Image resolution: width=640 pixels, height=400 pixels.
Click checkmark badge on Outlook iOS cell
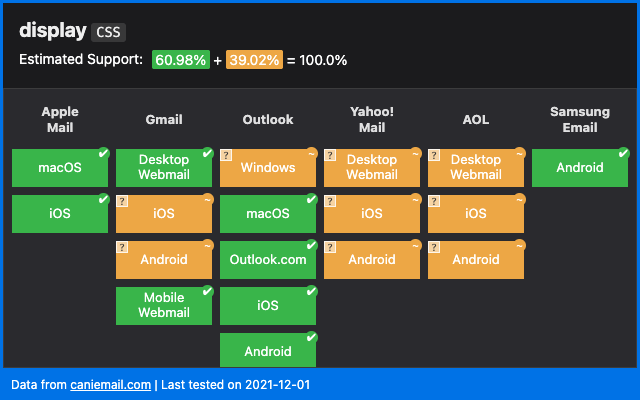(312, 291)
